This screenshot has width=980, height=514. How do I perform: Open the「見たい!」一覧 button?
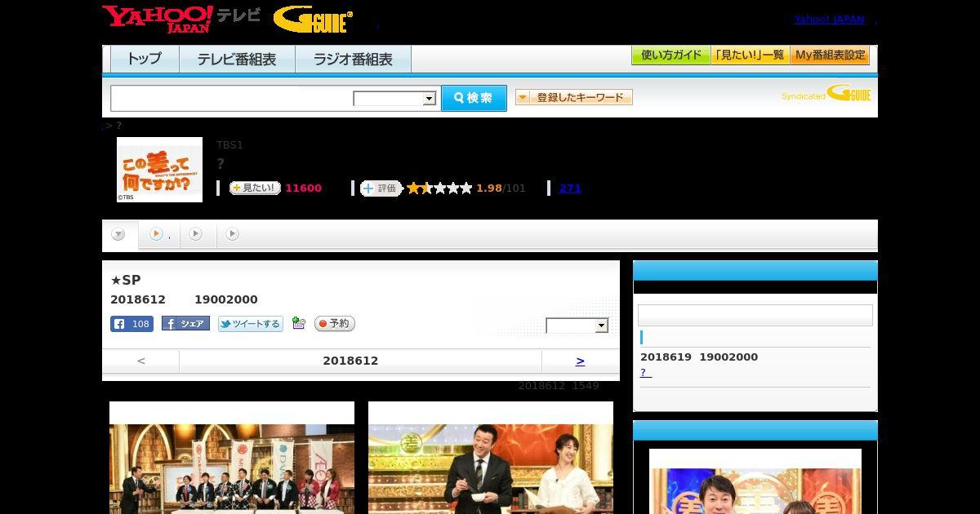pos(750,55)
